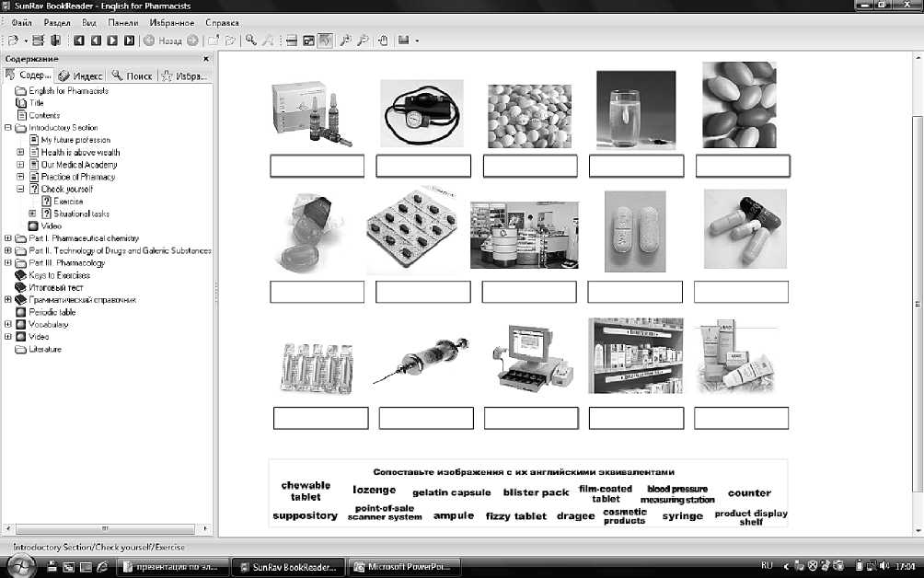Open the Раздел menu
The image size is (924, 578).
(57, 22)
